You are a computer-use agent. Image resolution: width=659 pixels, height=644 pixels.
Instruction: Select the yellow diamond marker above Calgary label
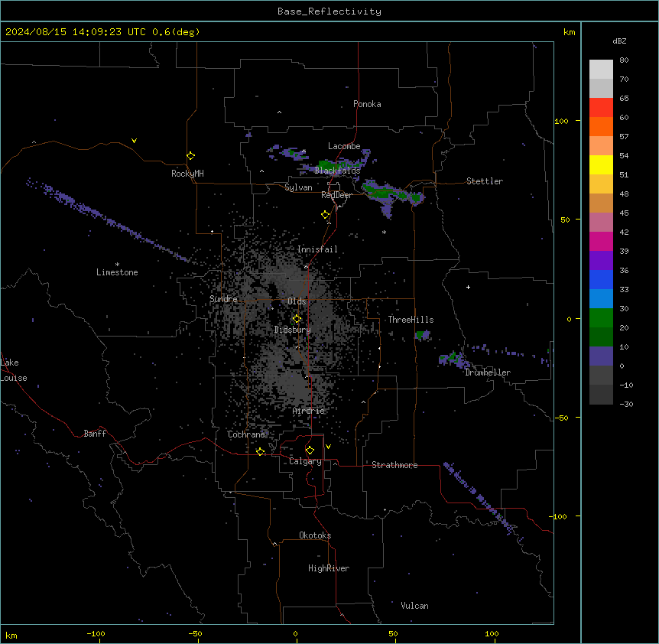pyautogui.click(x=310, y=450)
